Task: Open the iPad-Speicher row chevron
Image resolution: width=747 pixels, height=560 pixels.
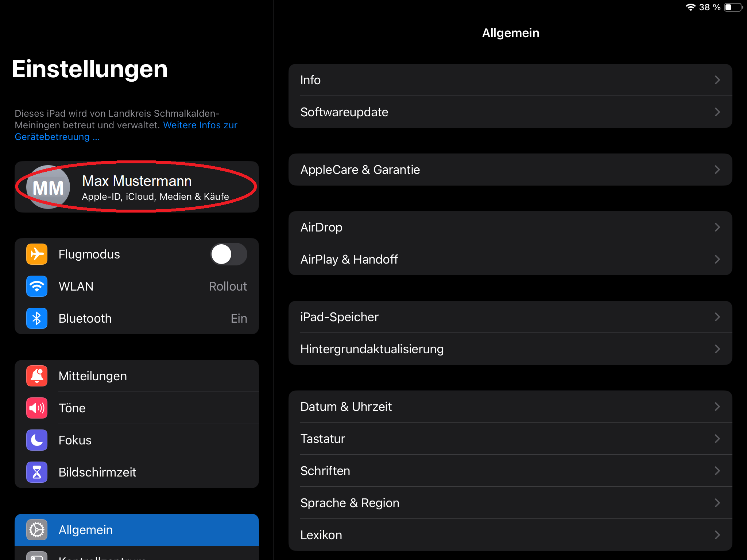Action: 717,317
